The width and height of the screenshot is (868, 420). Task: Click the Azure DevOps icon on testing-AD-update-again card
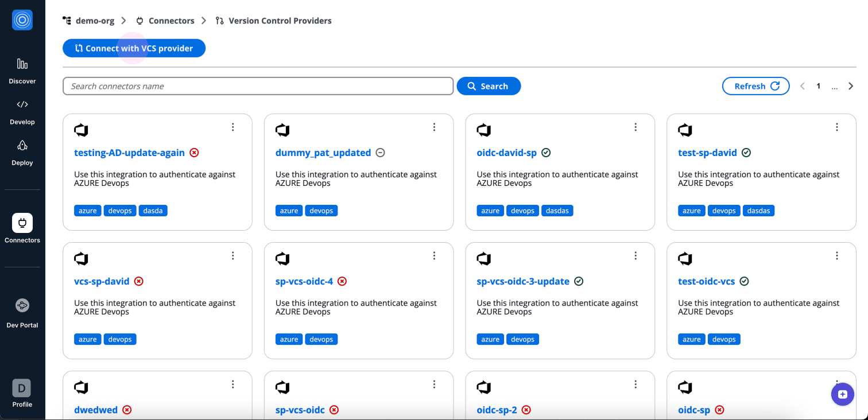[81, 130]
